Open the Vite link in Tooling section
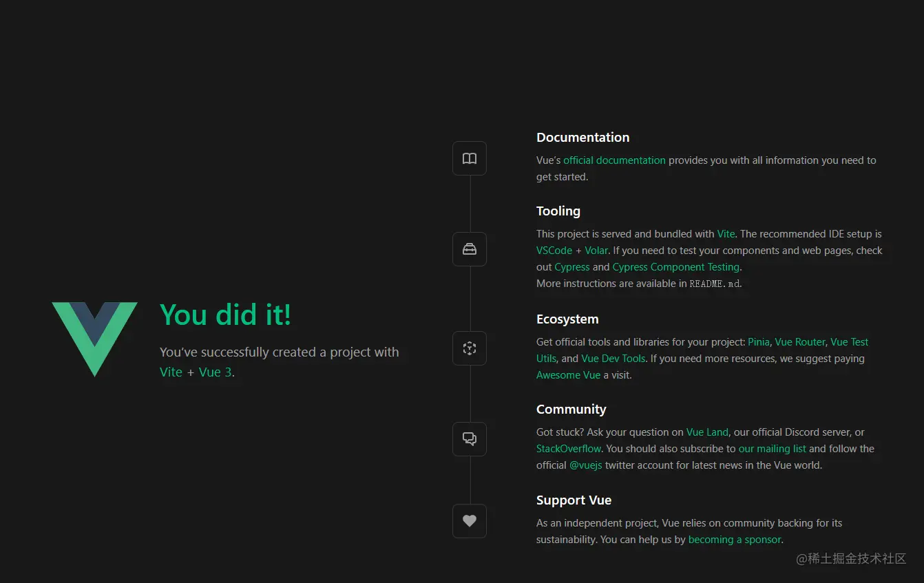 coord(726,234)
